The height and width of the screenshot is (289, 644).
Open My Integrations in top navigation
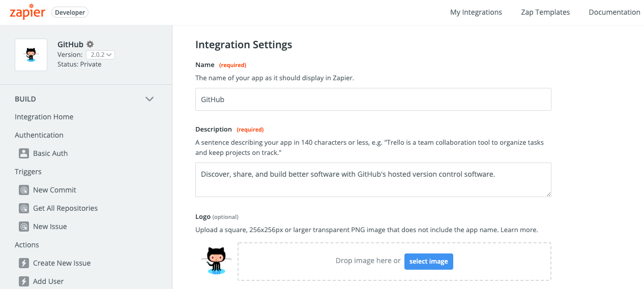point(476,12)
